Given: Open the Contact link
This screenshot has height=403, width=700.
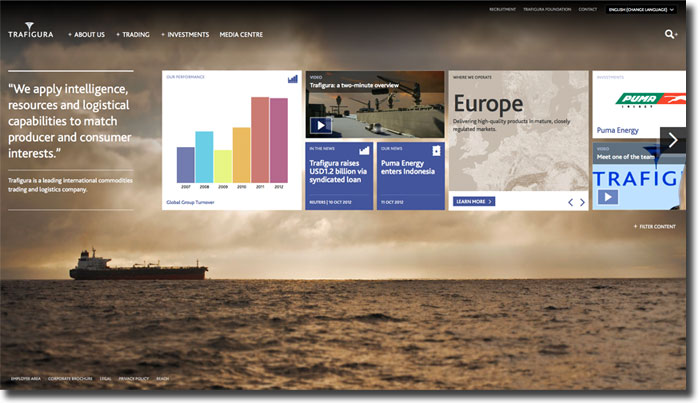Looking at the screenshot, I should point(588,9).
